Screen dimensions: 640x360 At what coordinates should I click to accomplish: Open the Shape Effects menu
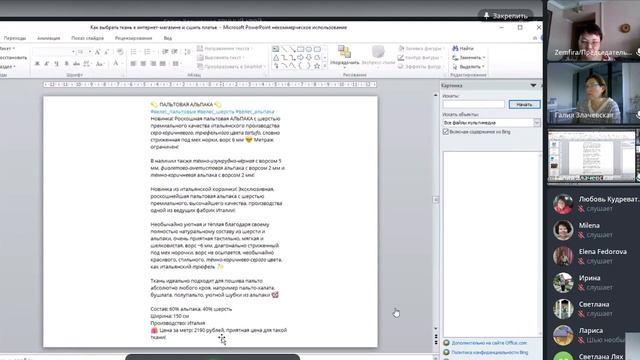click(421, 67)
